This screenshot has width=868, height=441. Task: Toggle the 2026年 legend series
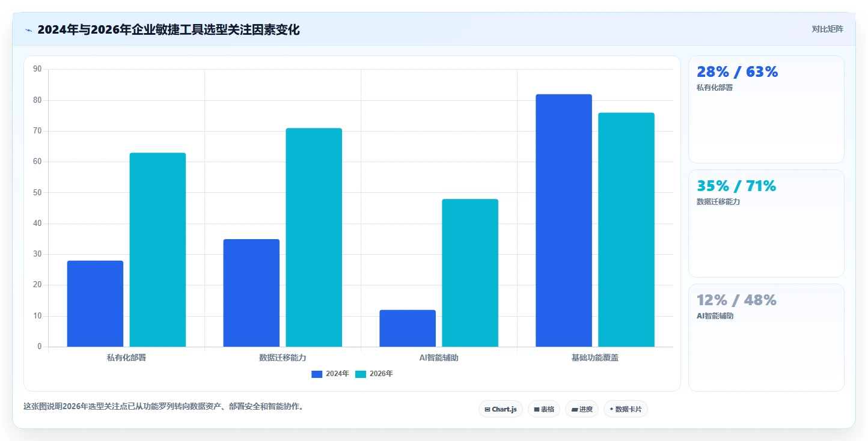coord(374,374)
